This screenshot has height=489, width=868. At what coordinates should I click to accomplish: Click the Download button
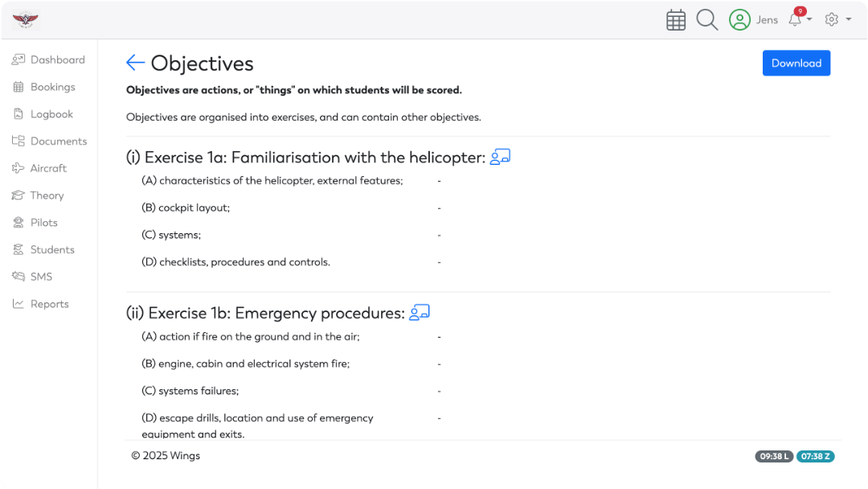(x=796, y=63)
